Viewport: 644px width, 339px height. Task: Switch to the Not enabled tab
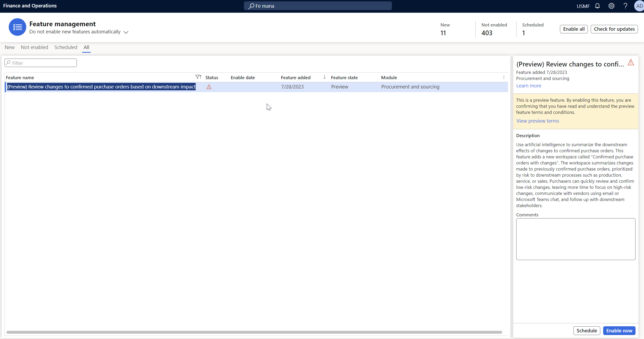[34, 47]
